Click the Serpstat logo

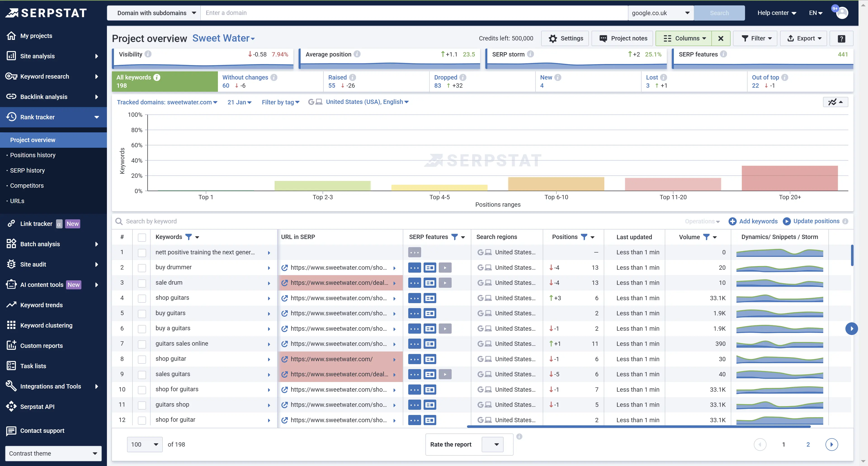[46, 13]
